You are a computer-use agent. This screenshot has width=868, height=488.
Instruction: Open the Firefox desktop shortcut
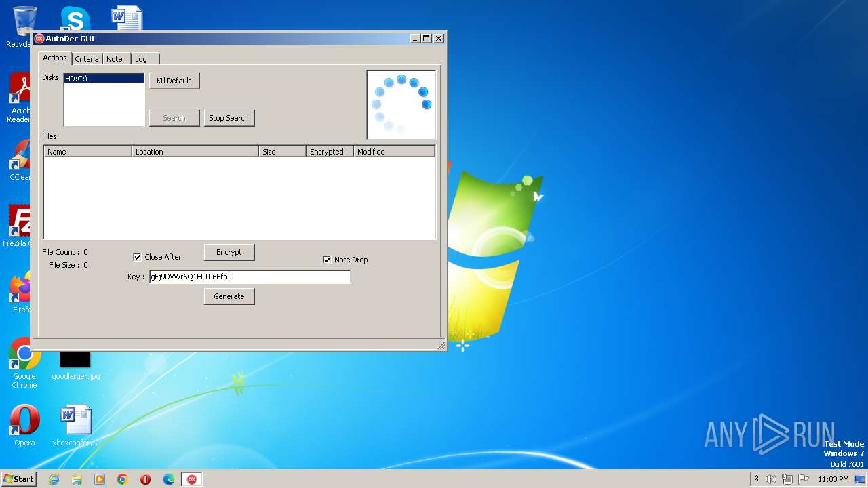20,293
